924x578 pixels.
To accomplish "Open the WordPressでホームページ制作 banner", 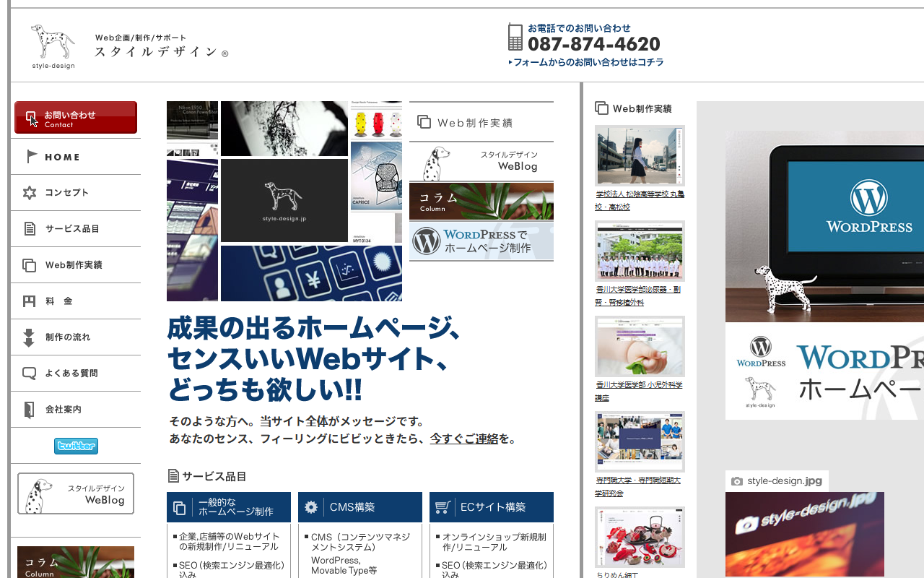I will (481, 241).
